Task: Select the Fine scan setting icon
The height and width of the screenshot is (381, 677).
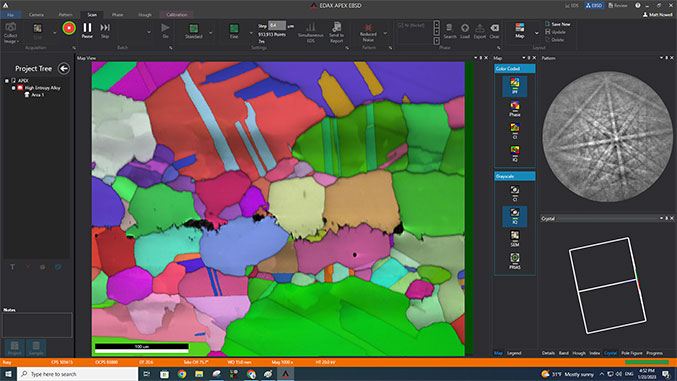Action: click(x=234, y=30)
